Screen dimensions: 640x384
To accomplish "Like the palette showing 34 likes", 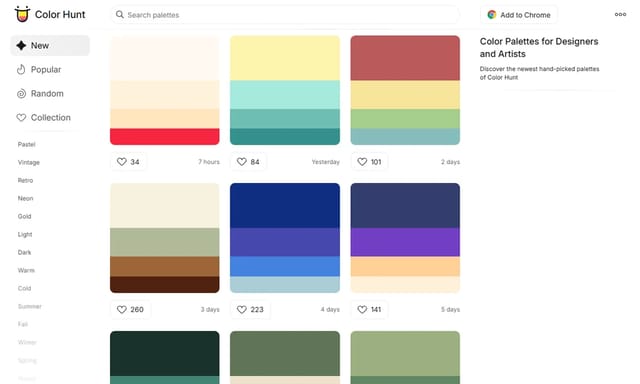I will [128, 162].
